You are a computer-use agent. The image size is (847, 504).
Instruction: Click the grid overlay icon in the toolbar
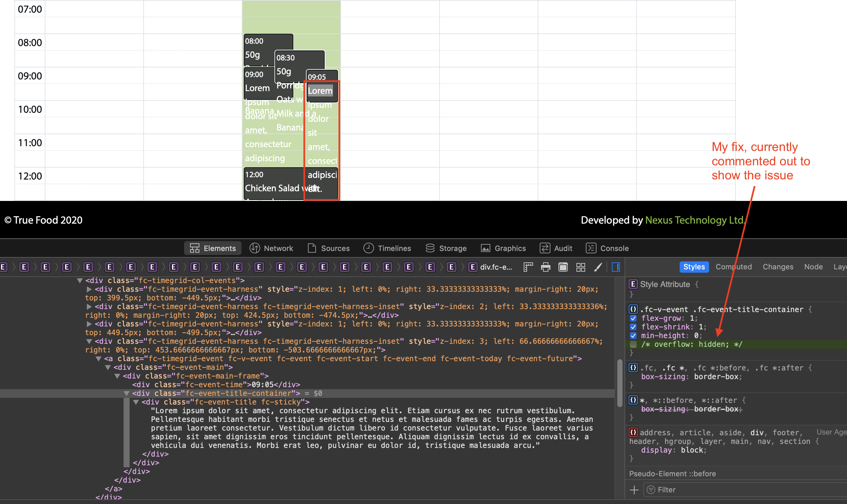[x=581, y=267]
